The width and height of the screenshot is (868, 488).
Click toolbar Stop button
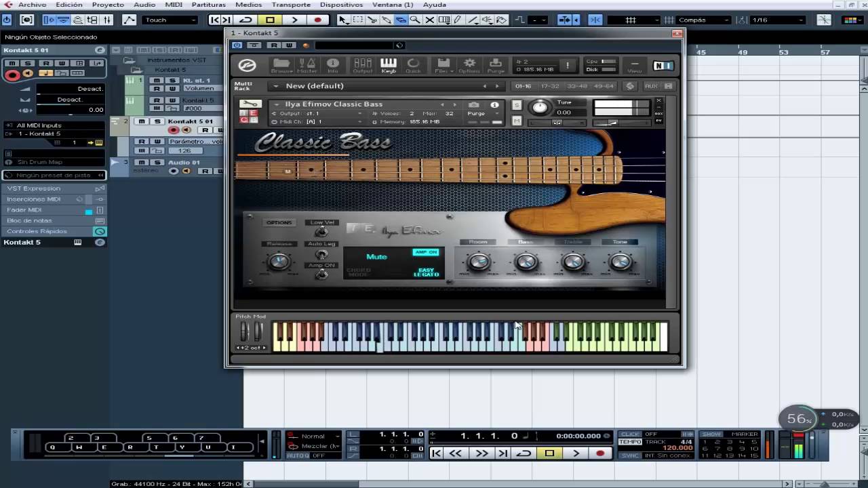[270, 20]
